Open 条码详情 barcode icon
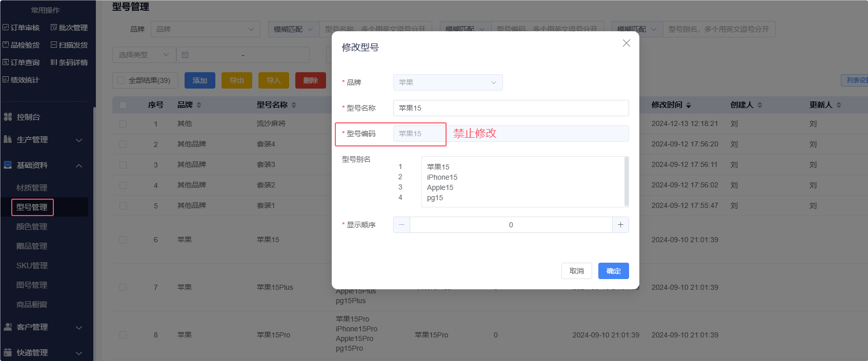The height and width of the screenshot is (361, 868). pos(54,62)
